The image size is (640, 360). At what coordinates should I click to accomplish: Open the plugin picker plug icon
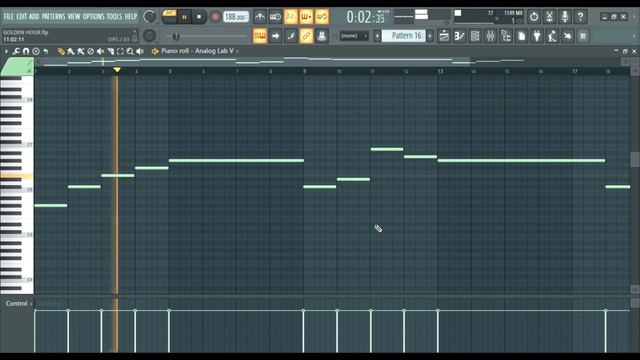tap(537, 36)
